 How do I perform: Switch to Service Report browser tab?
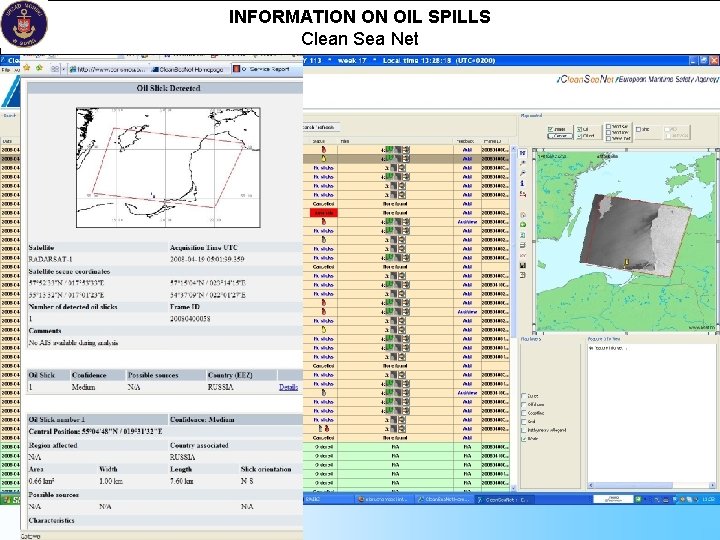(x=266, y=69)
